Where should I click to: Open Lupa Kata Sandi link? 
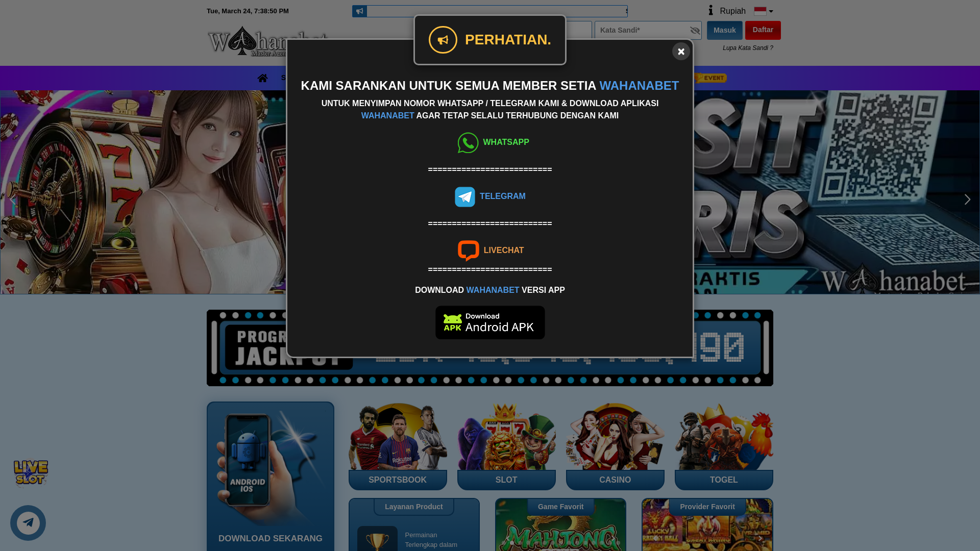click(x=748, y=48)
